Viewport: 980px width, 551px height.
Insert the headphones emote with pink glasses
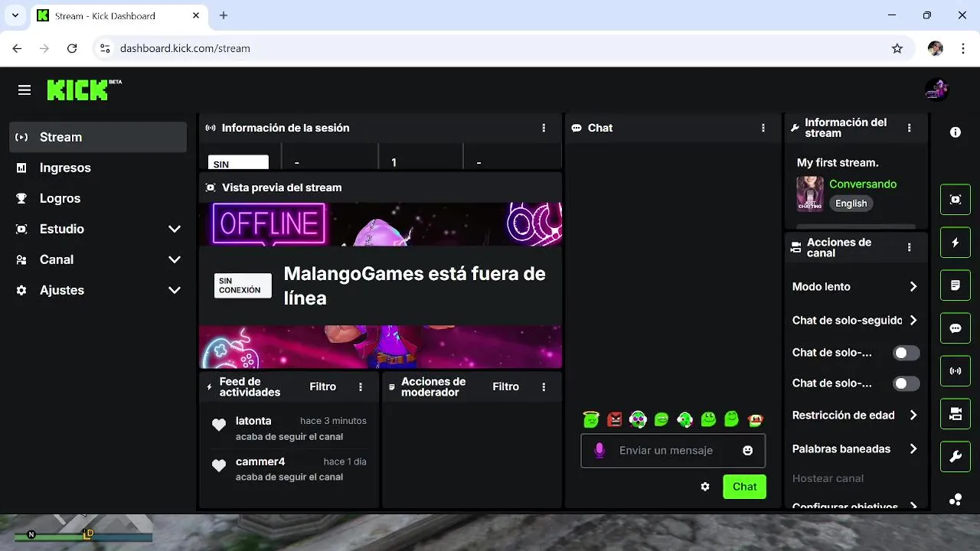(638, 419)
